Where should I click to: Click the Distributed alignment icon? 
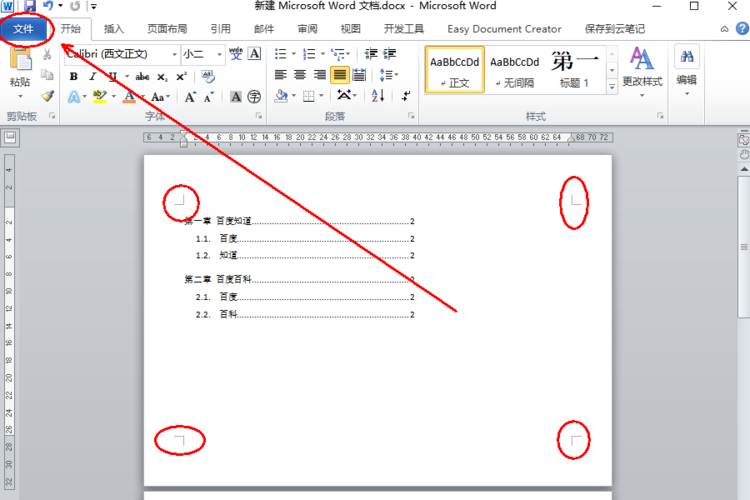coord(359,75)
